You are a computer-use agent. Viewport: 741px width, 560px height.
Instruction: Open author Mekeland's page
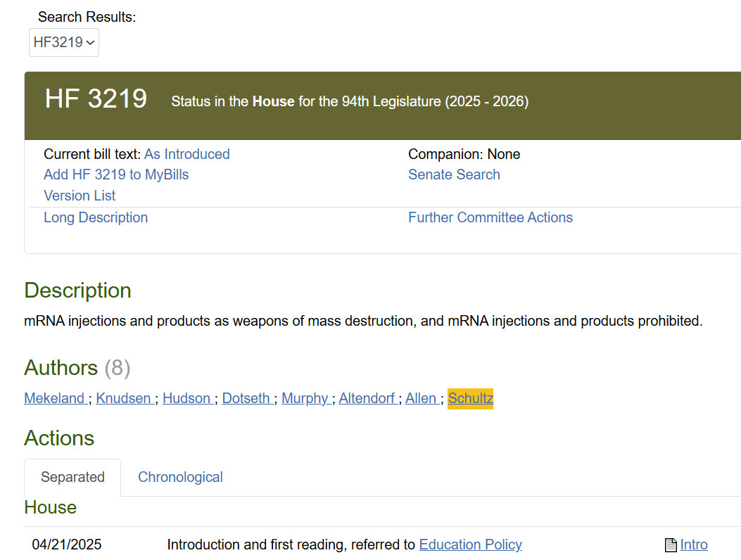tap(54, 398)
